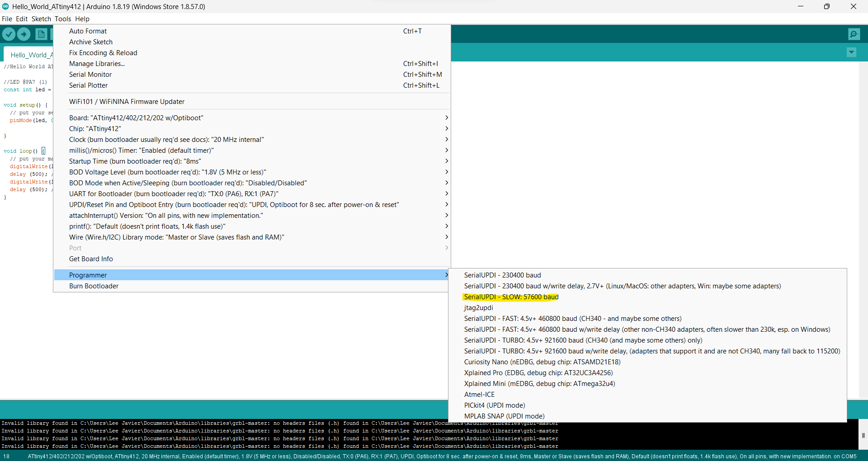Expand printf() option submenu

252,226
